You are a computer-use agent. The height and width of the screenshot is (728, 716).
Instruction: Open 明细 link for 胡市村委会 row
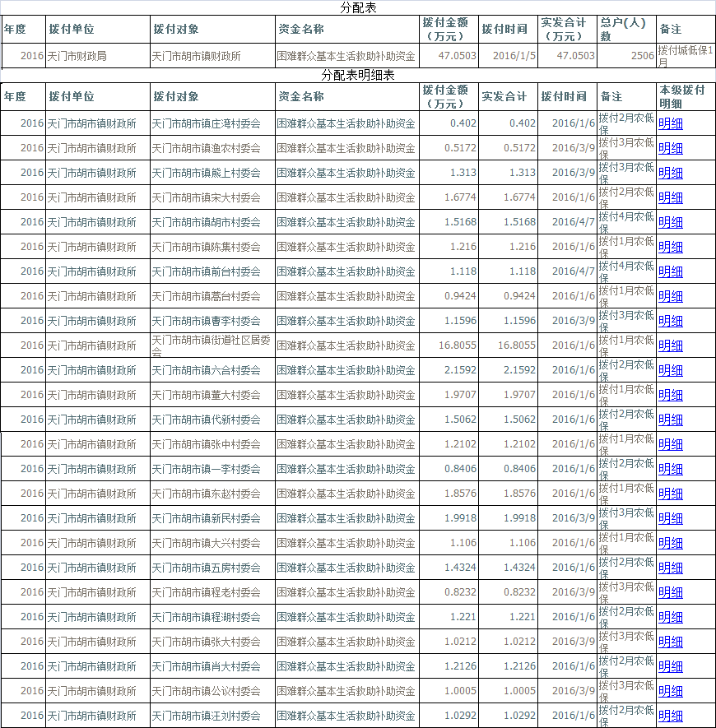(671, 222)
